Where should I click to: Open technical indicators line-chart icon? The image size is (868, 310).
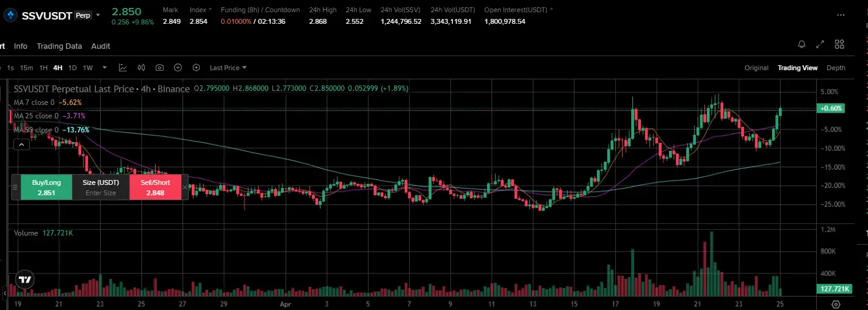click(123, 68)
